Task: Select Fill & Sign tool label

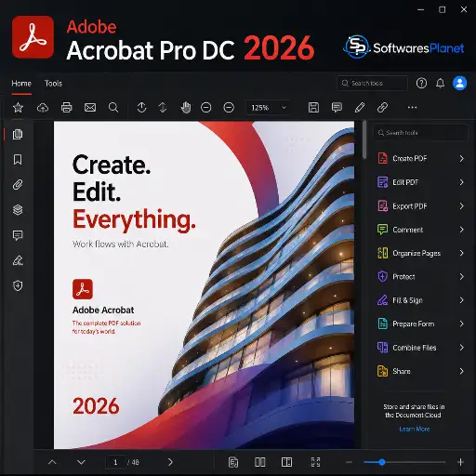Action: point(407,300)
